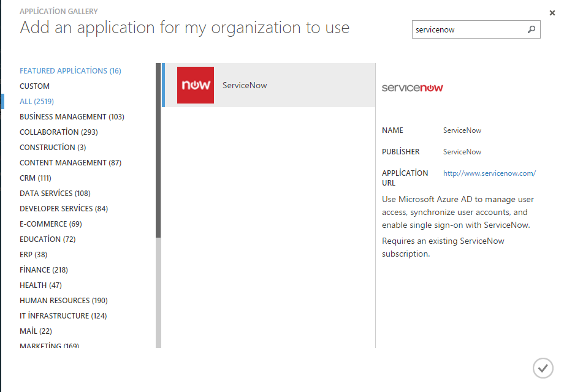Open IT Infrastructure (124) category
The height and width of the screenshot is (392, 564).
click(63, 316)
